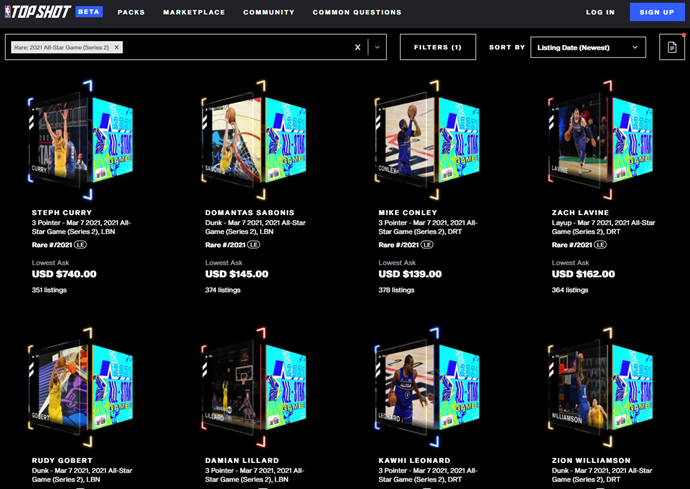Viewport: 690px width, 489px height.
Task: Click the USD $162.00 lowest ask price
Action: pos(583,274)
